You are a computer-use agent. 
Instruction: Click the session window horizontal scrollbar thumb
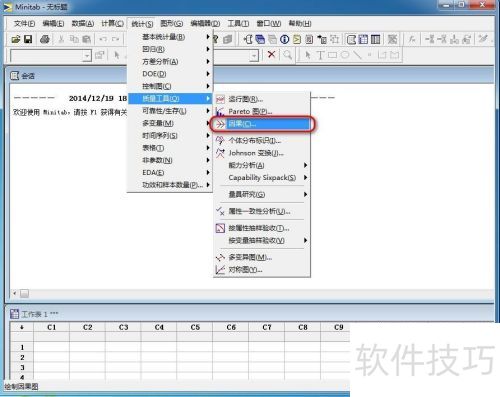point(24,293)
